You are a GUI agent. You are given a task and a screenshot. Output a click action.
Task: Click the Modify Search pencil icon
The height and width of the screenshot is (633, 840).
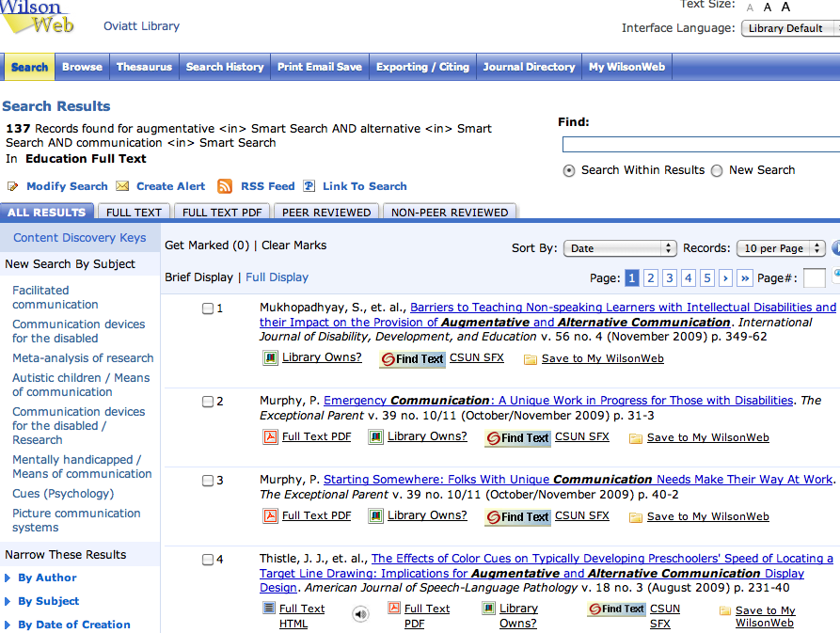tap(12, 186)
